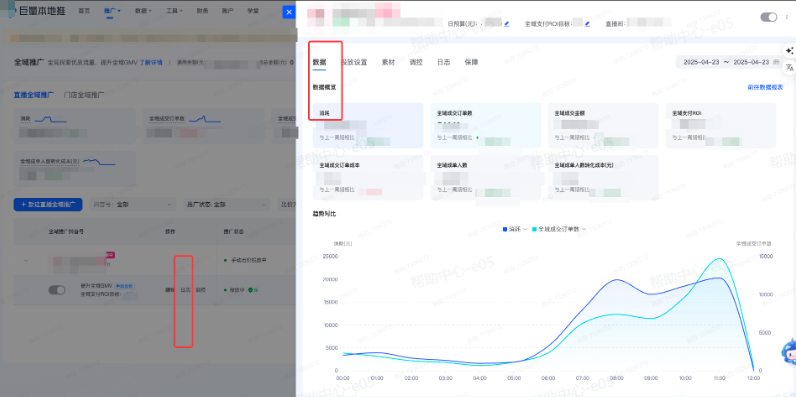Open the three-dot more menu in drawer header

click(x=786, y=17)
